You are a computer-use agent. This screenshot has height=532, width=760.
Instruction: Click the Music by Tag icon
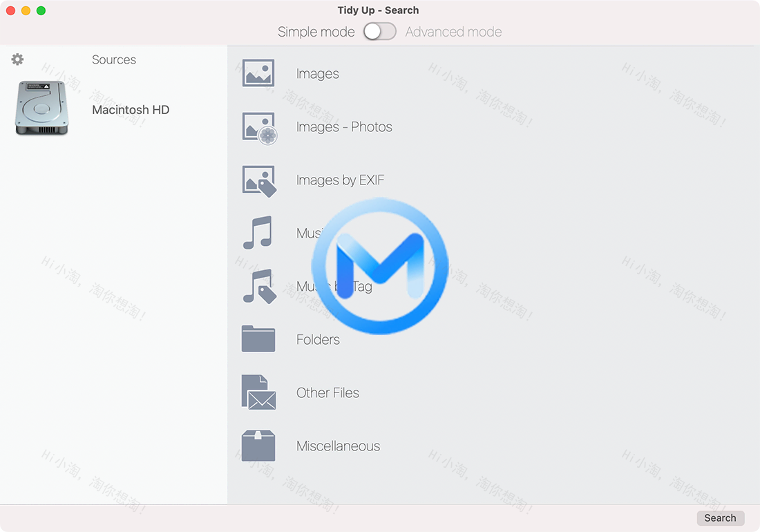pyautogui.click(x=259, y=286)
